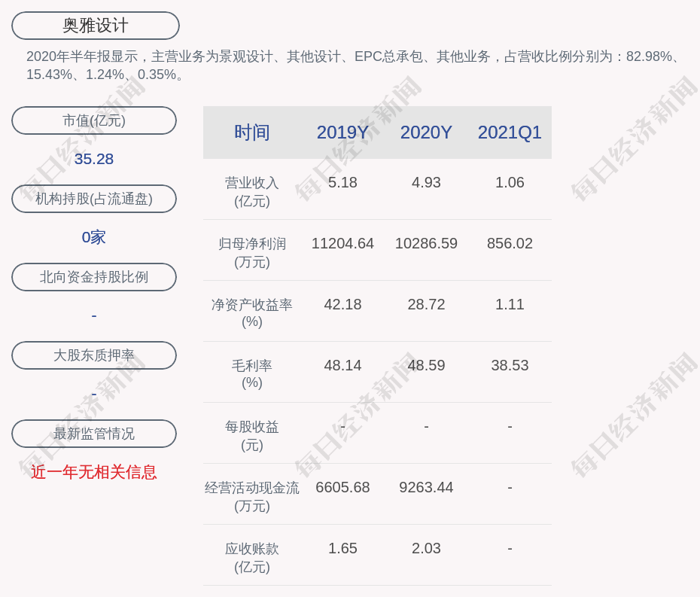
Task: Click the 营业收入(亿元) row label
Action: point(252,192)
